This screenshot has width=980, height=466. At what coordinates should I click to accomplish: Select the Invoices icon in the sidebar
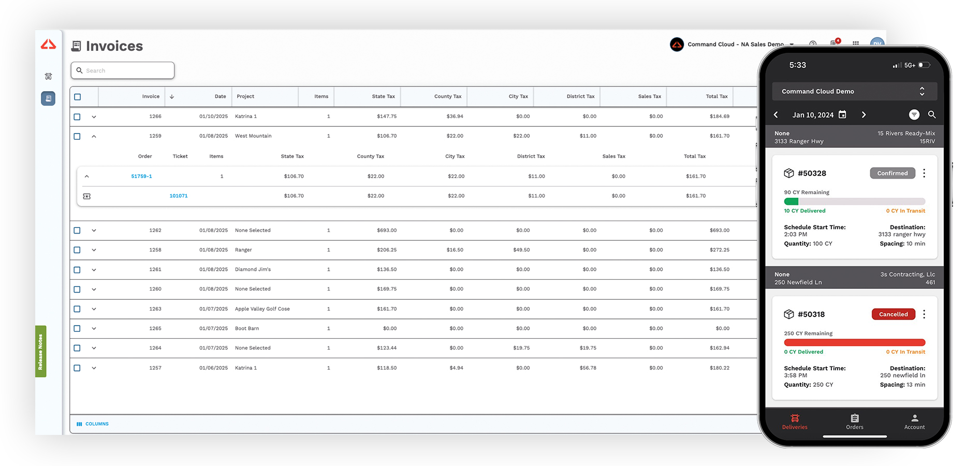(48, 98)
